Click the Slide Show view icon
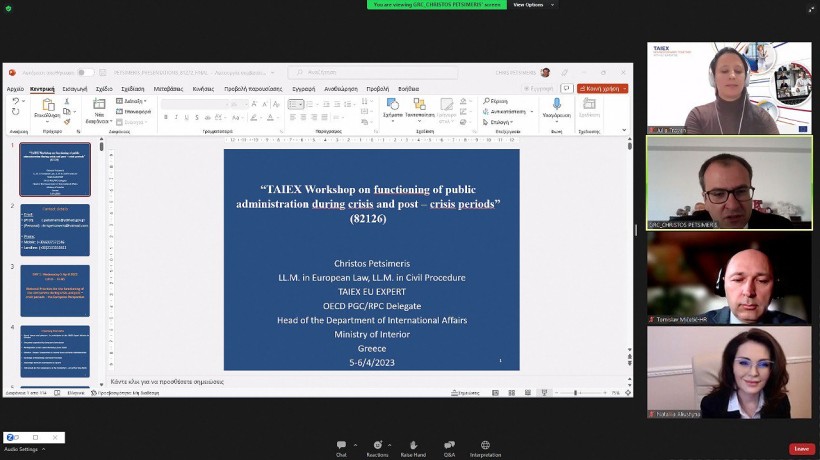The width and height of the screenshot is (820, 460). pyautogui.click(x=544, y=393)
